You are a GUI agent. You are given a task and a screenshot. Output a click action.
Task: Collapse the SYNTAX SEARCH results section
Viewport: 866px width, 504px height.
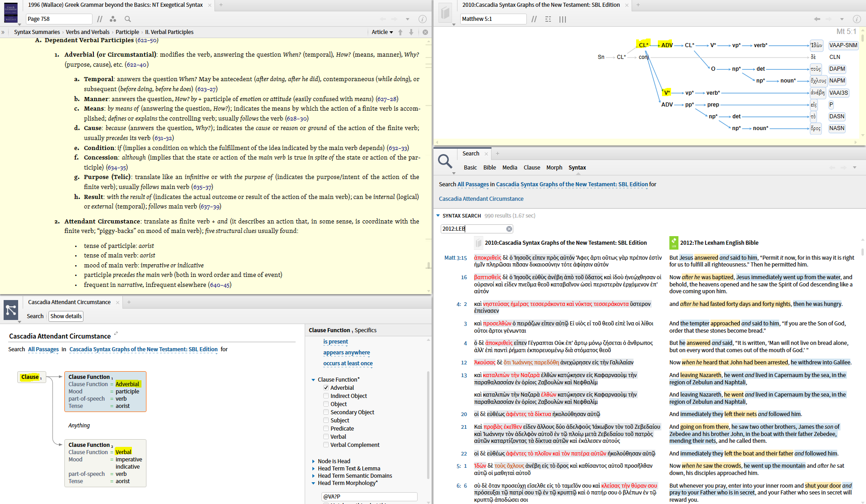438,216
